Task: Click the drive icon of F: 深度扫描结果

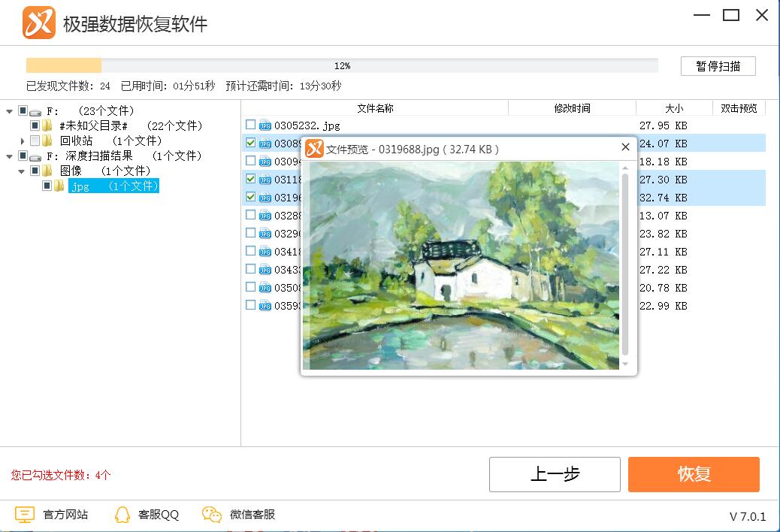Action: click(x=35, y=156)
